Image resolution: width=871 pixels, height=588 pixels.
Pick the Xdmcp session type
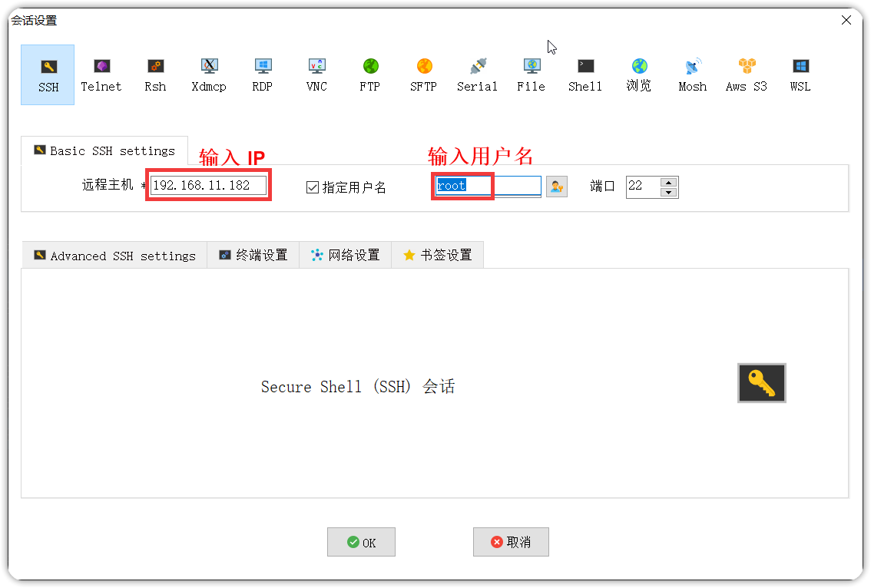click(x=209, y=75)
